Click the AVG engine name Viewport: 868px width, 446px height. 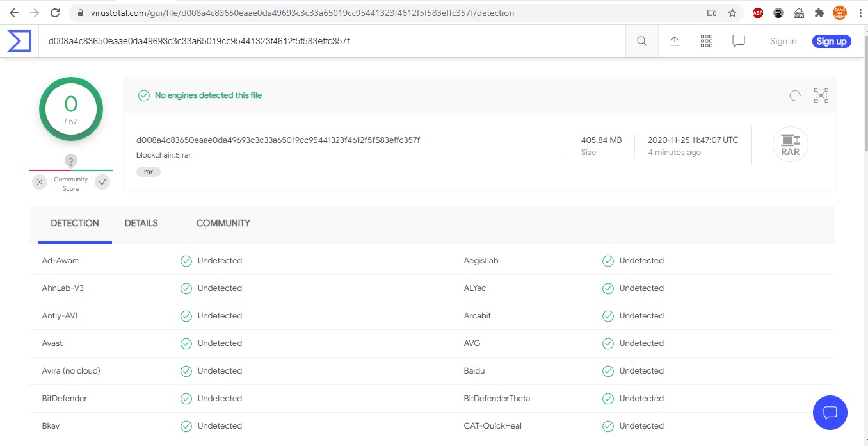(472, 343)
